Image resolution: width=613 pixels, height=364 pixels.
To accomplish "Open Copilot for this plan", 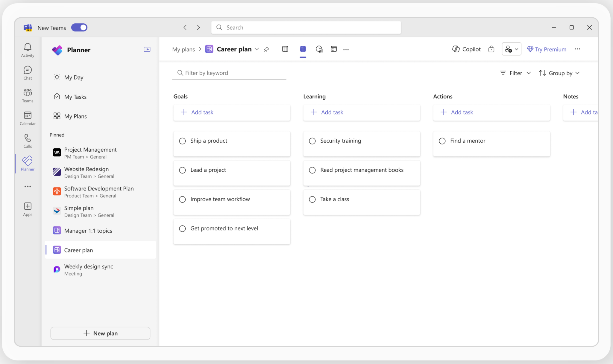I will click(x=466, y=49).
